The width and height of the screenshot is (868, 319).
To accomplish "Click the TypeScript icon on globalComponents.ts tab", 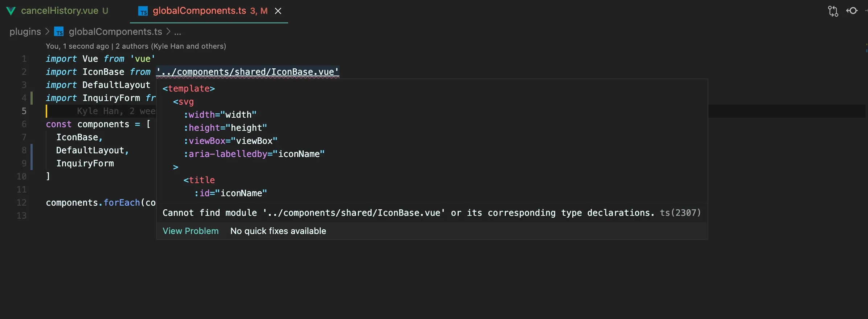I will click(x=143, y=11).
